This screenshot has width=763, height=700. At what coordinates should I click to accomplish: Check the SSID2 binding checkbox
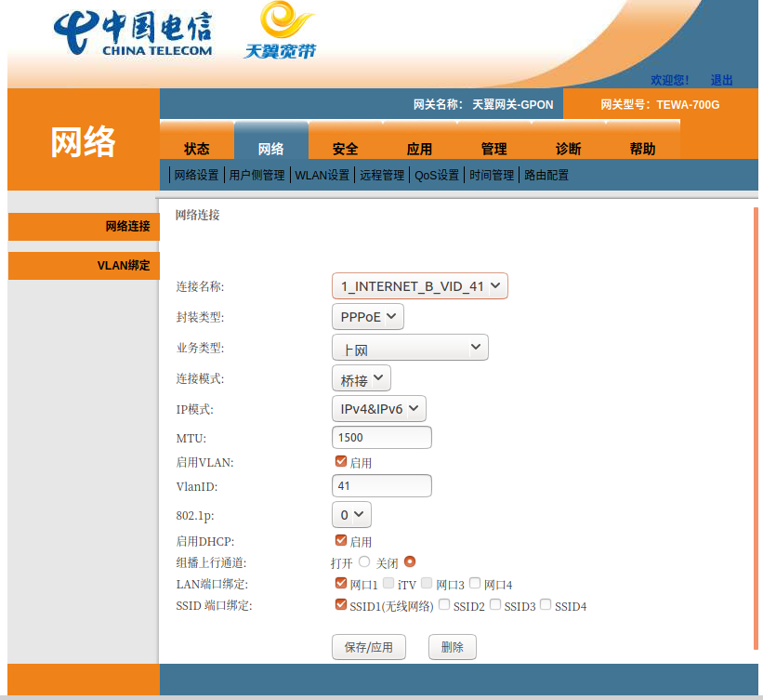point(444,605)
